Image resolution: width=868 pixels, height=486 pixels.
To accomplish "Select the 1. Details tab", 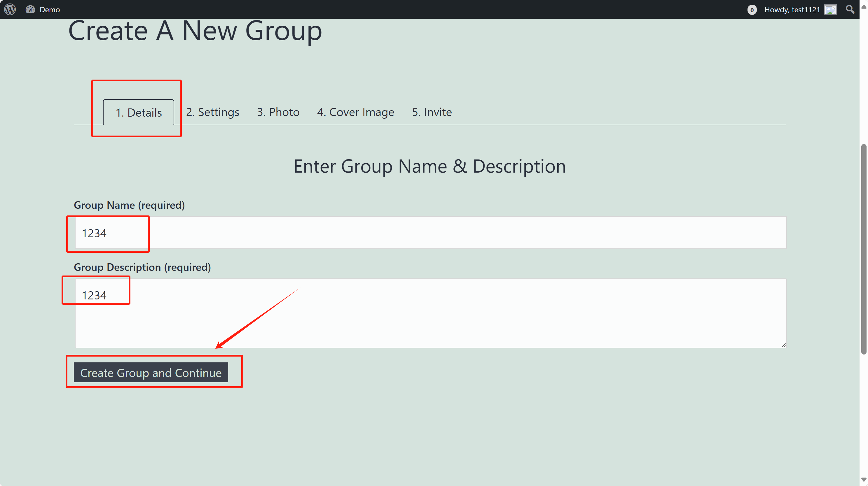I will [x=139, y=113].
